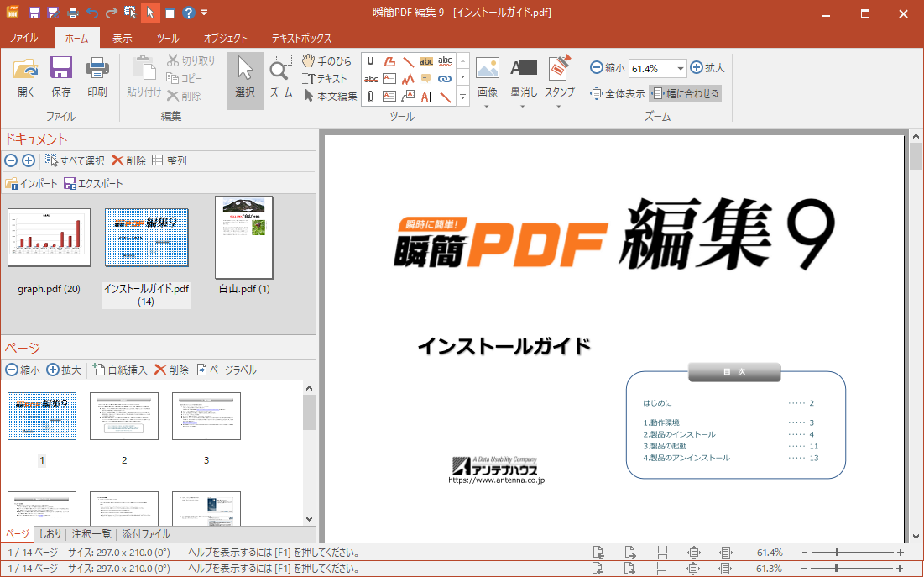Image resolution: width=924 pixels, height=577 pixels.
Task: Open the ファイル menu tab
Action: 23,38
